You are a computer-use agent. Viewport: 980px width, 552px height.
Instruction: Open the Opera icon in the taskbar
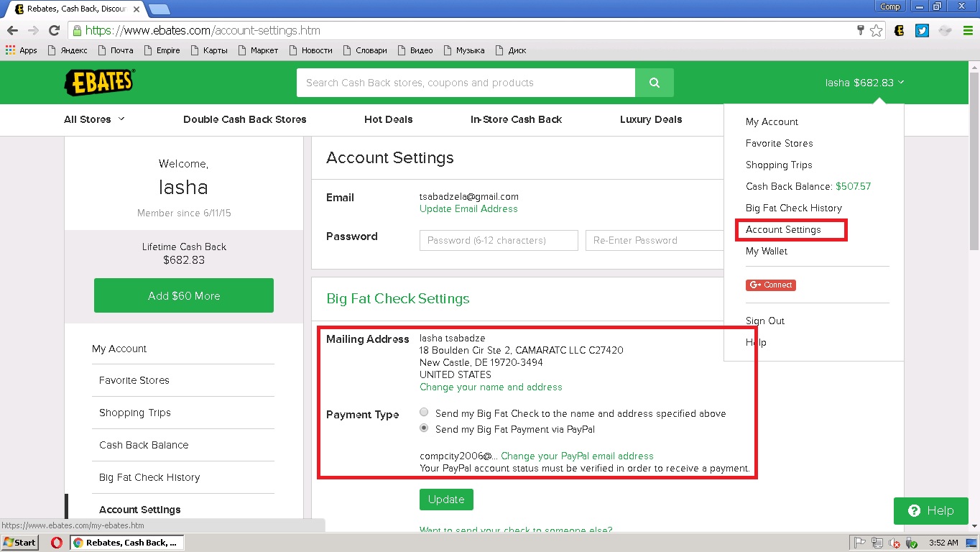click(56, 543)
